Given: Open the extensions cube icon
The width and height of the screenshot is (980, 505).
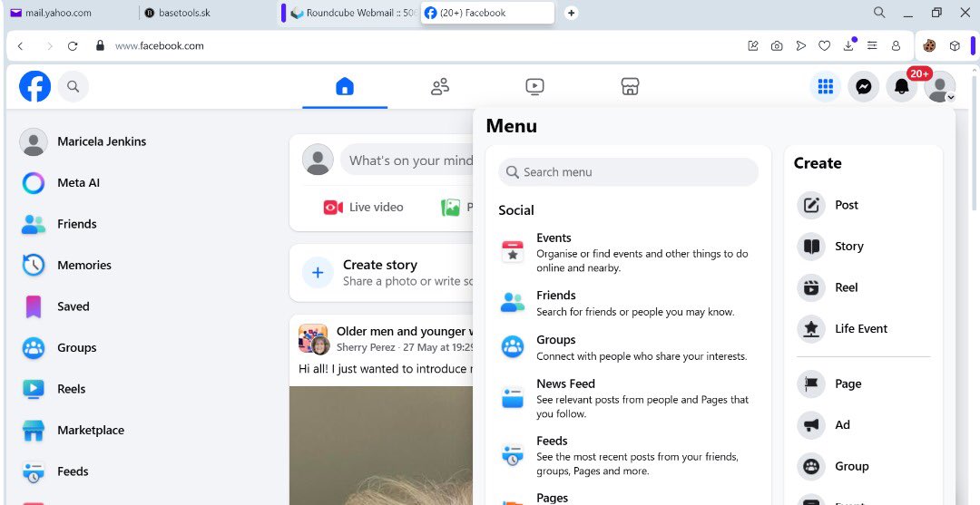Looking at the screenshot, I should click(955, 45).
